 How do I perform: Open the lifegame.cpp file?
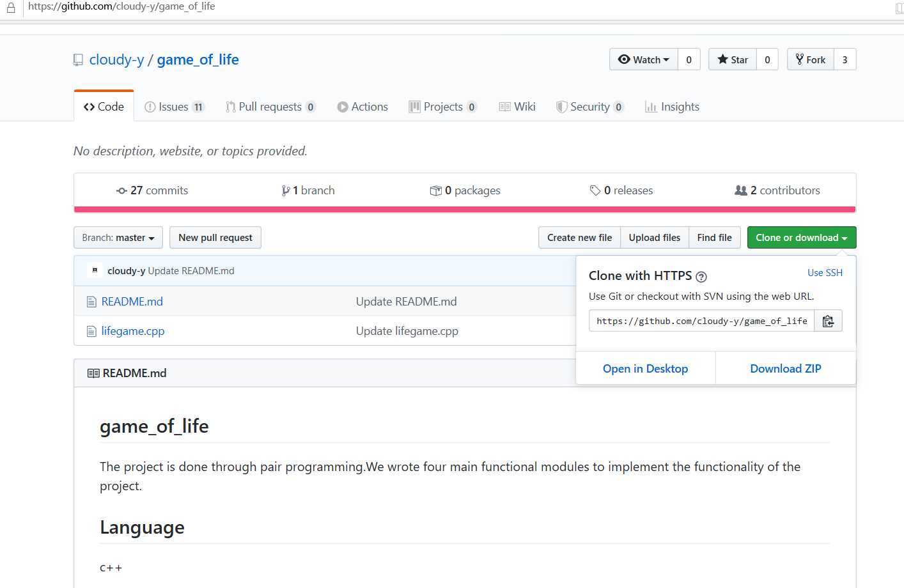(133, 331)
